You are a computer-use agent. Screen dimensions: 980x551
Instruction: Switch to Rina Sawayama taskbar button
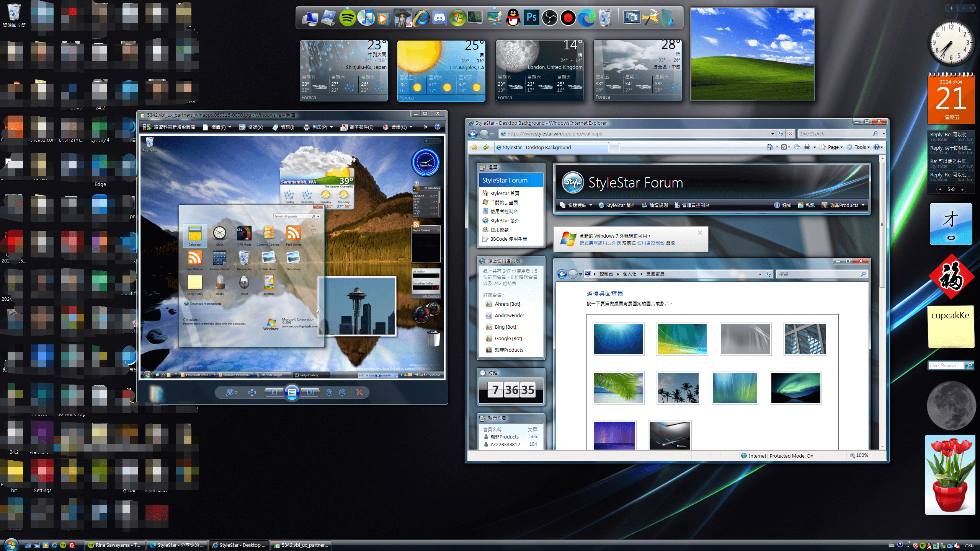114,545
